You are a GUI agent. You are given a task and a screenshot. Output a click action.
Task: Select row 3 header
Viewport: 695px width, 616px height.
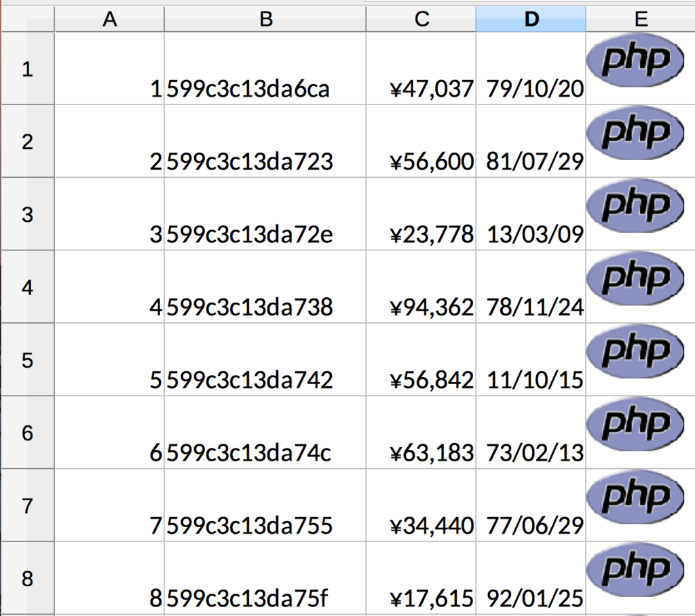27,214
